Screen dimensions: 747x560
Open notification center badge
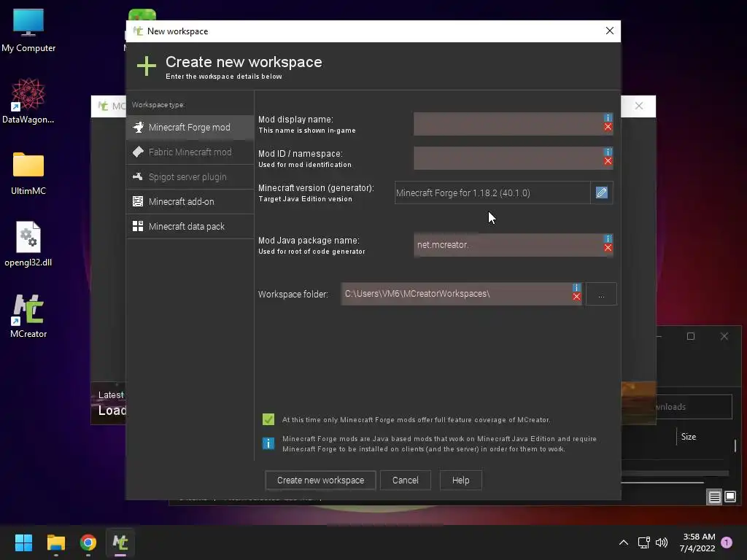[x=727, y=542]
